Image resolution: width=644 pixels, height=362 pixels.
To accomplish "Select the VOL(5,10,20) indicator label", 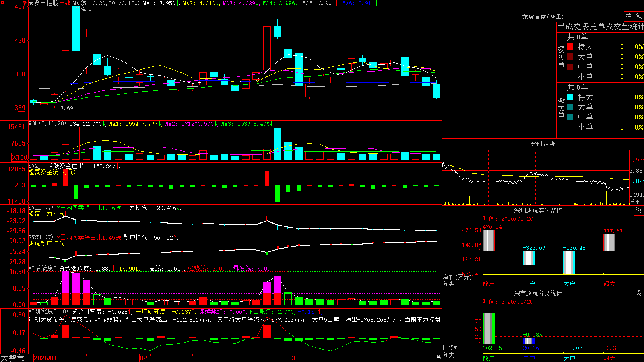I will [47, 123].
